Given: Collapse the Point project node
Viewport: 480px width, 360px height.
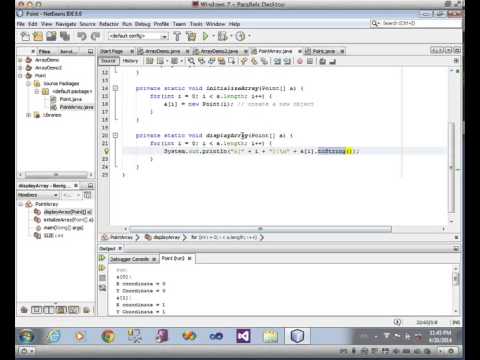Looking at the screenshot, I should [x=20, y=76].
